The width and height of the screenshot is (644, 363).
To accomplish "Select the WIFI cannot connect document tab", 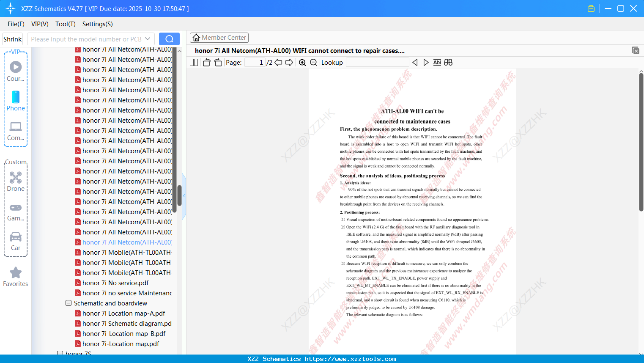I will (x=300, y=51).
